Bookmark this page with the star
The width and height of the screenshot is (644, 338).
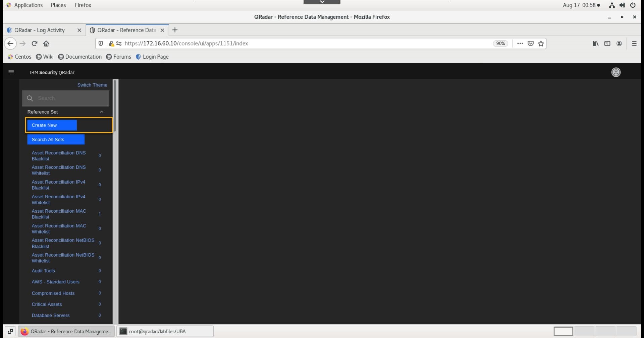click(541, 44)
